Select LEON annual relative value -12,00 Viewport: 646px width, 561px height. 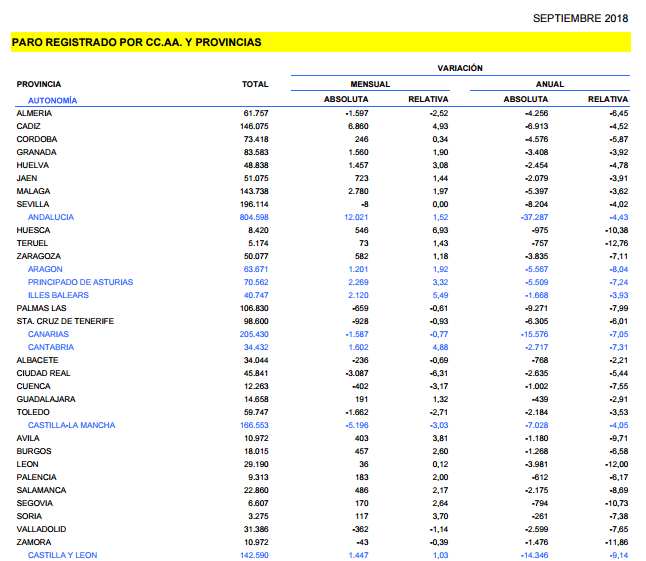616,464
